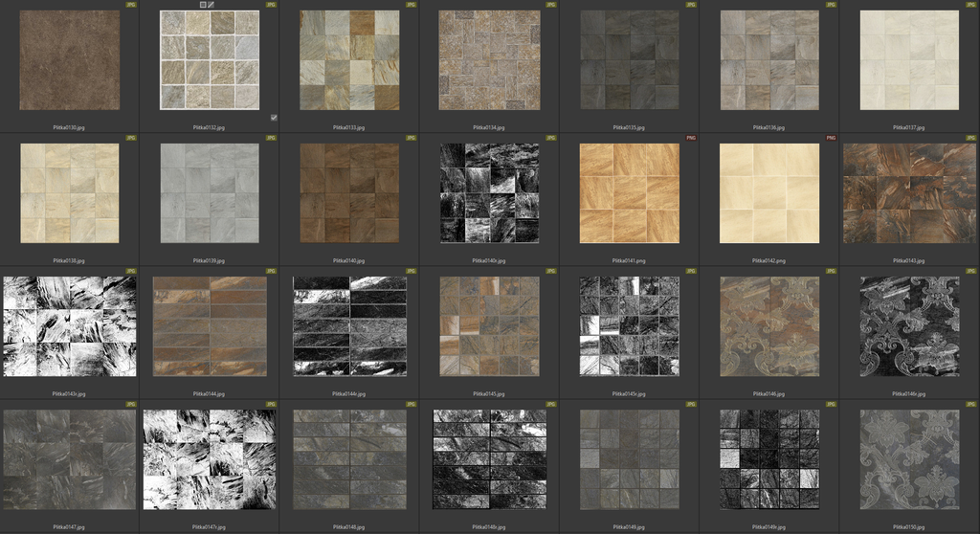Click the PNG badge on Plitka0142

(x=830, y=138)
